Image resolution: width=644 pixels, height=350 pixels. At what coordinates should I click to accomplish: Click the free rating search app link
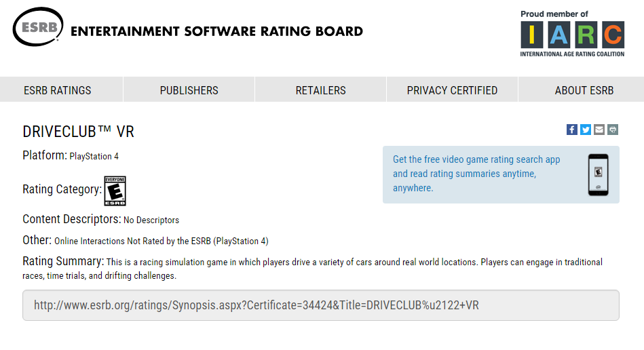[476, 174]
